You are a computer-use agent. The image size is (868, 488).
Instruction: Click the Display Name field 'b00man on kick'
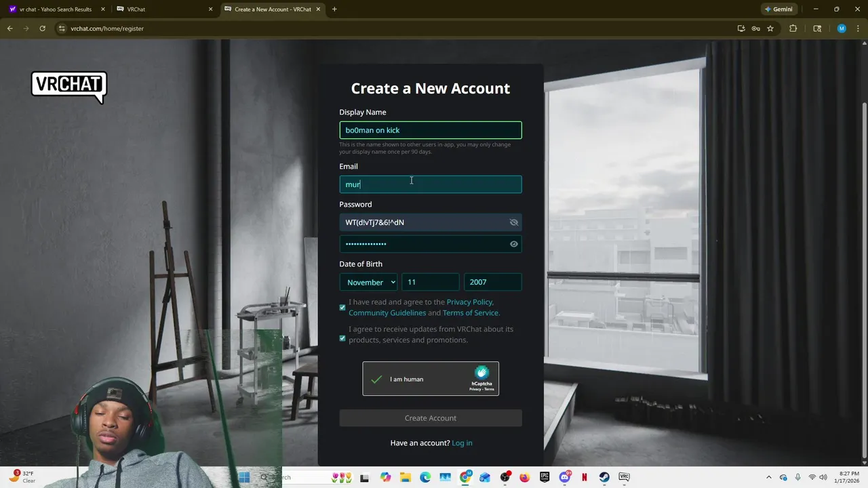[x=431, y=130]
